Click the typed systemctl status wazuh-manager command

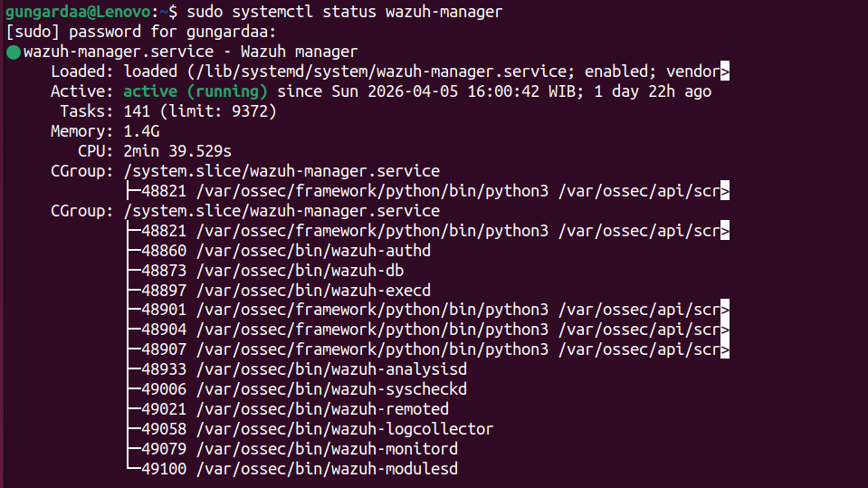pyautogui.click(x=345, y=12)
